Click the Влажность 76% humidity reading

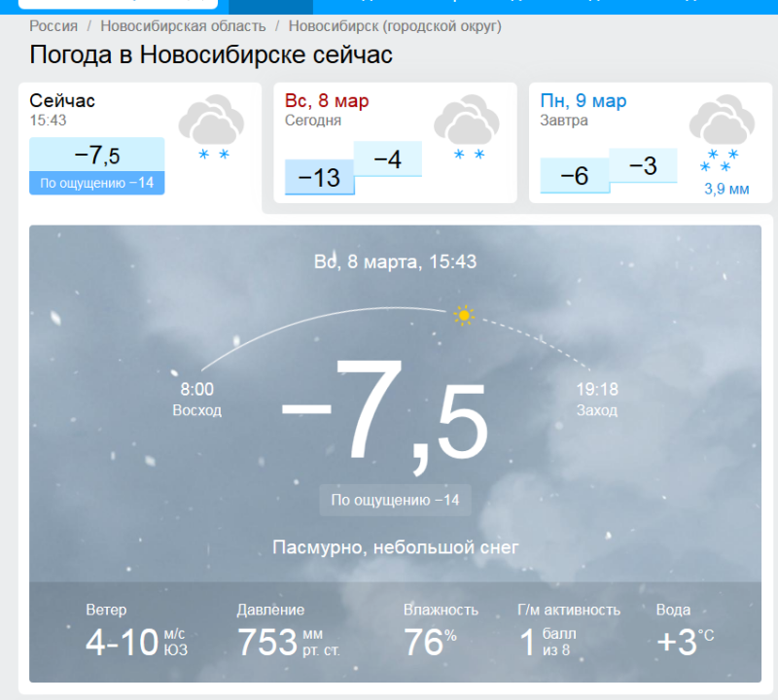pos(440,632)
